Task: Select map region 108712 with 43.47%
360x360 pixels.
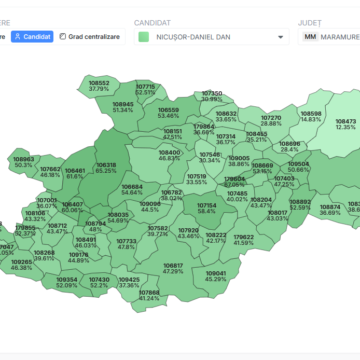Action: [x=57, y=228]
